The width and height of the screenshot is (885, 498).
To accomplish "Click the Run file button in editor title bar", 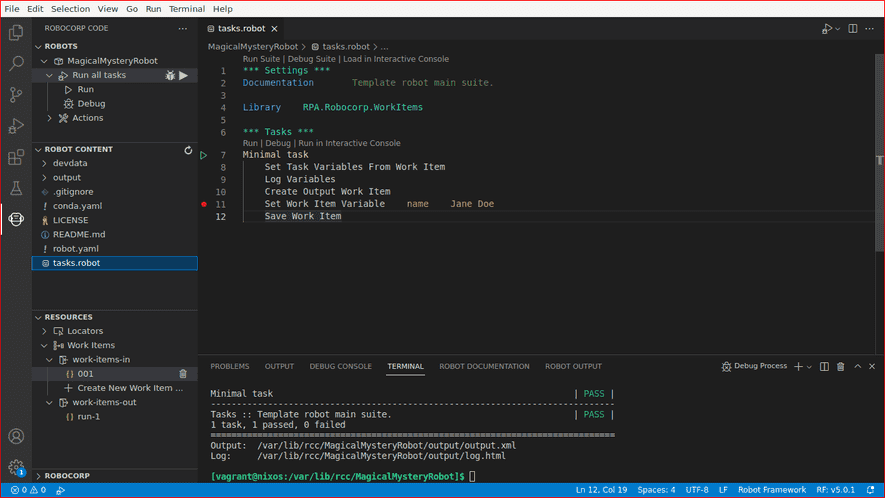I will pyautogui.click(x=827, y=29).
